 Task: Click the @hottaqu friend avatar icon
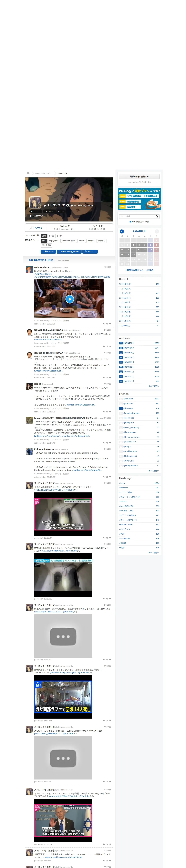click(121, 408)
